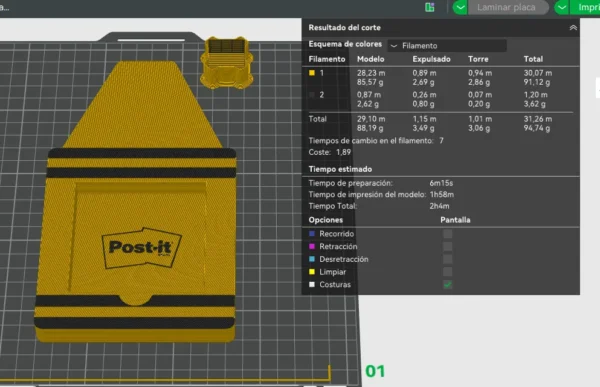Click filament change count 7
Image resolution: width=600 pixels, height=387 pixels.
(x=441, y=140)
